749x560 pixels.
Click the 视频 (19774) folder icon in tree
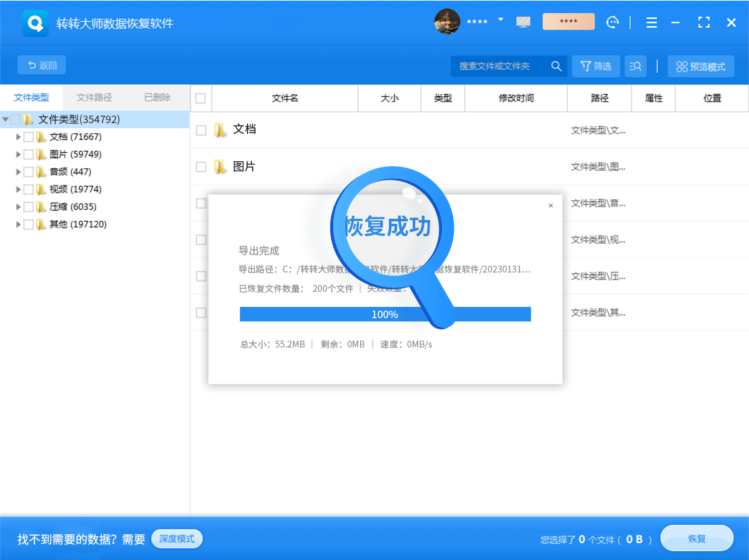(x=41, y=189)
